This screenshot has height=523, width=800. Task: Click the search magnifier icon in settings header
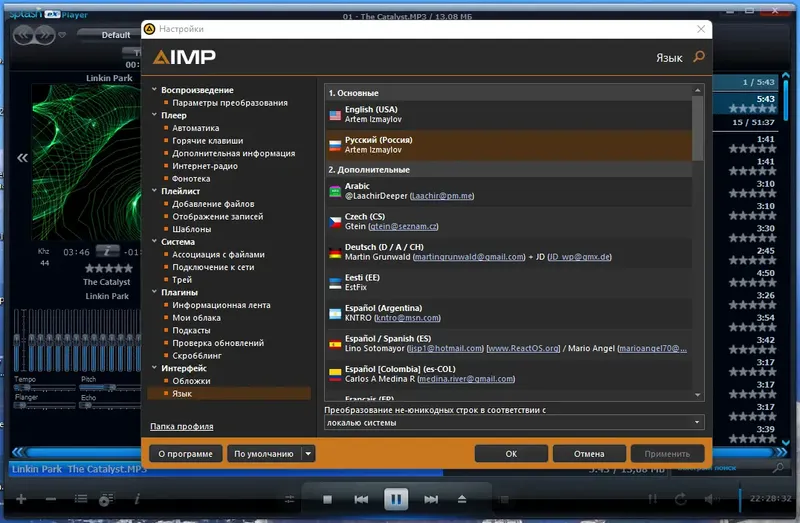click(x=699, y=57)
